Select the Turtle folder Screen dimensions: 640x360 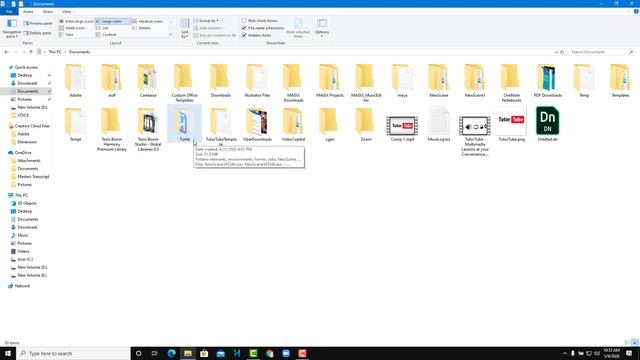(184, 124)
